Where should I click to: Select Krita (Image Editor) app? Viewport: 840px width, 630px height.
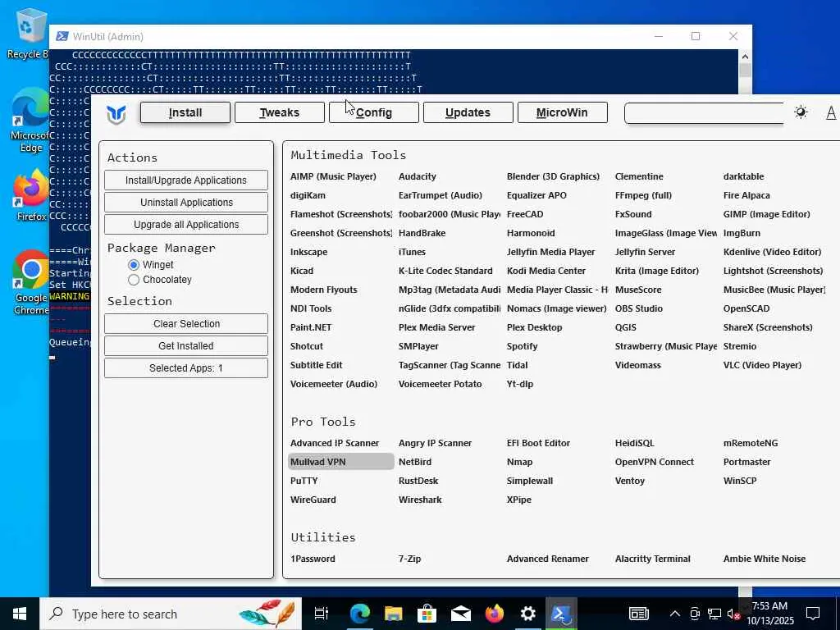(657, 271)
